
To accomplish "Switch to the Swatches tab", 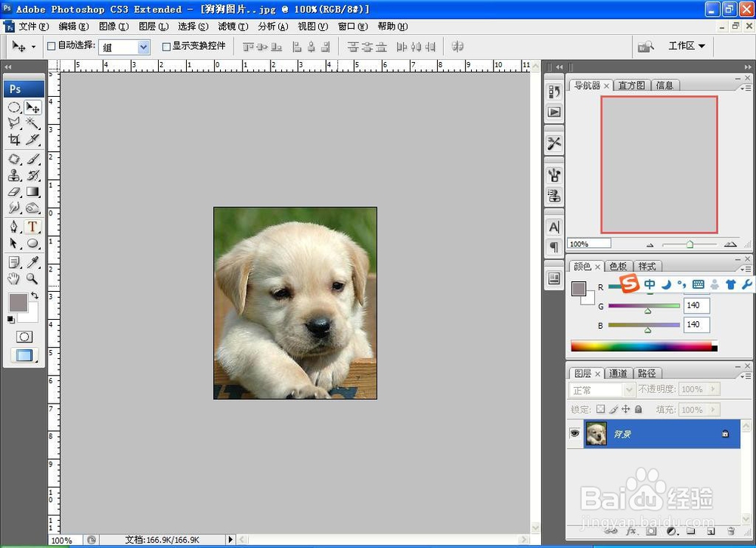I will click(618, 266).
